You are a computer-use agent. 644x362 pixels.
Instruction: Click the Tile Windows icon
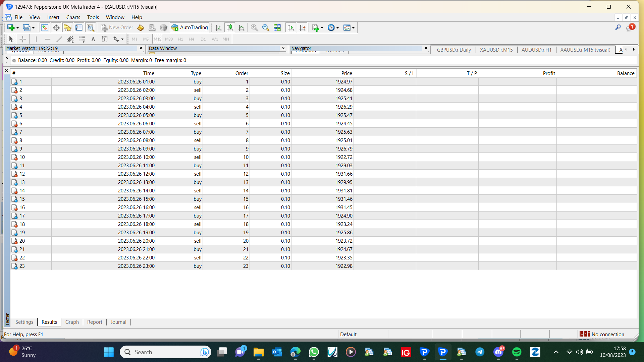(277, 28)
